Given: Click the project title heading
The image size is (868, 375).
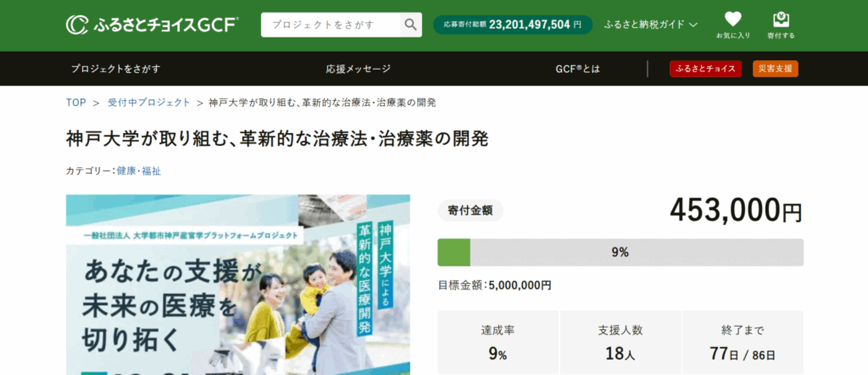Looking at the screenshot, I should [277, 137].
